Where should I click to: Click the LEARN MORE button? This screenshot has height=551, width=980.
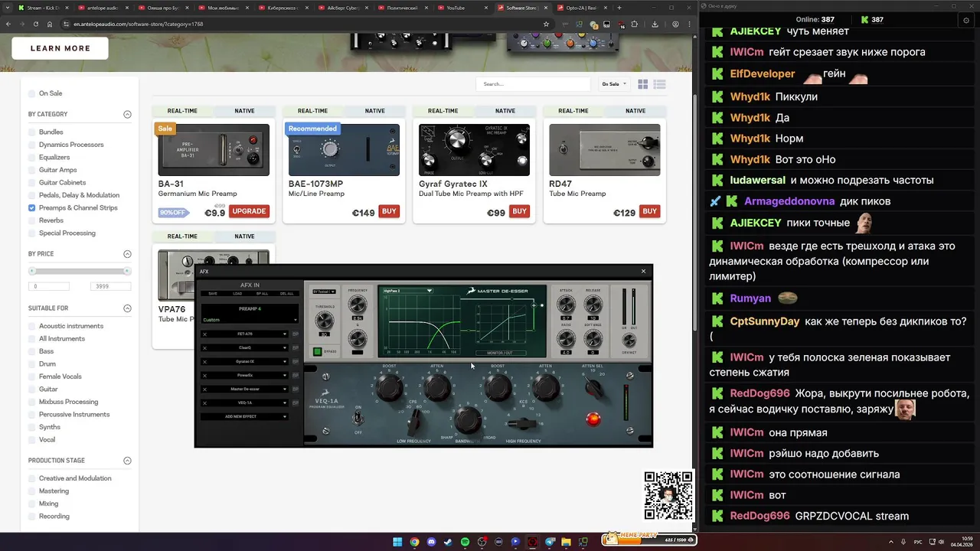(60, 48)
